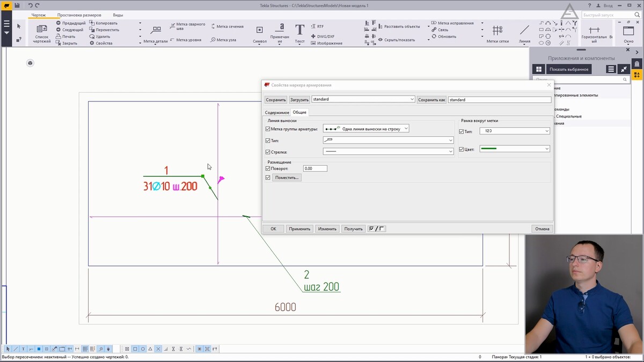
Task: Open the rebar group mark line dropdown
Action: [366, 129]
